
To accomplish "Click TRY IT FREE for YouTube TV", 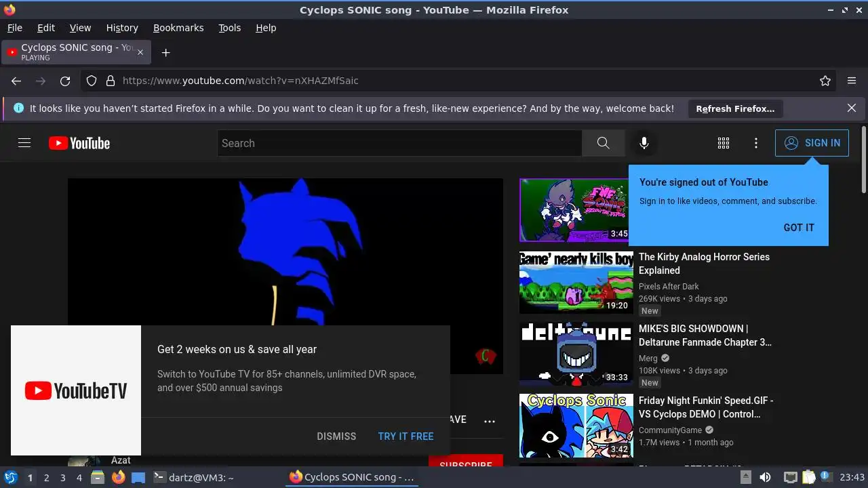I will 406,436.
